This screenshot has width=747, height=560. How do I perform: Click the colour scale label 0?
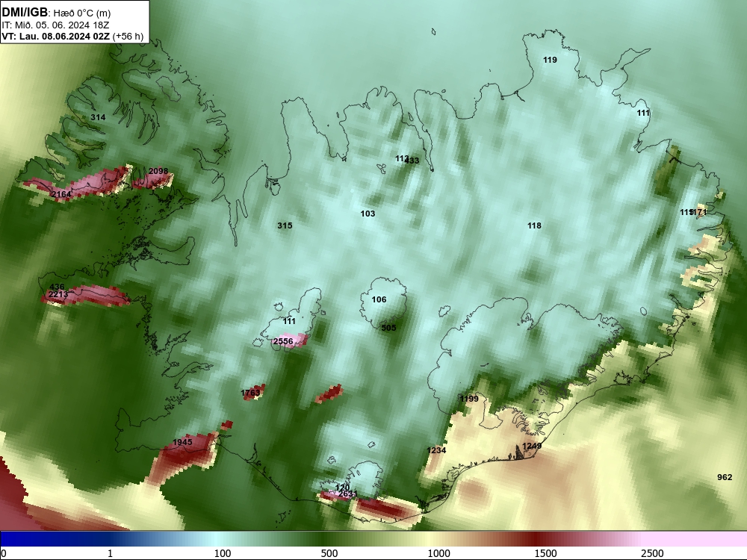click(x=4, y=553)
